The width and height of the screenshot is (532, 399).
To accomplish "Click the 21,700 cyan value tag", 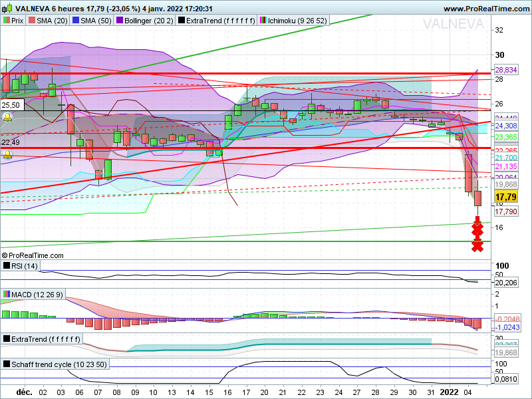I will click(x=506, y=158).
